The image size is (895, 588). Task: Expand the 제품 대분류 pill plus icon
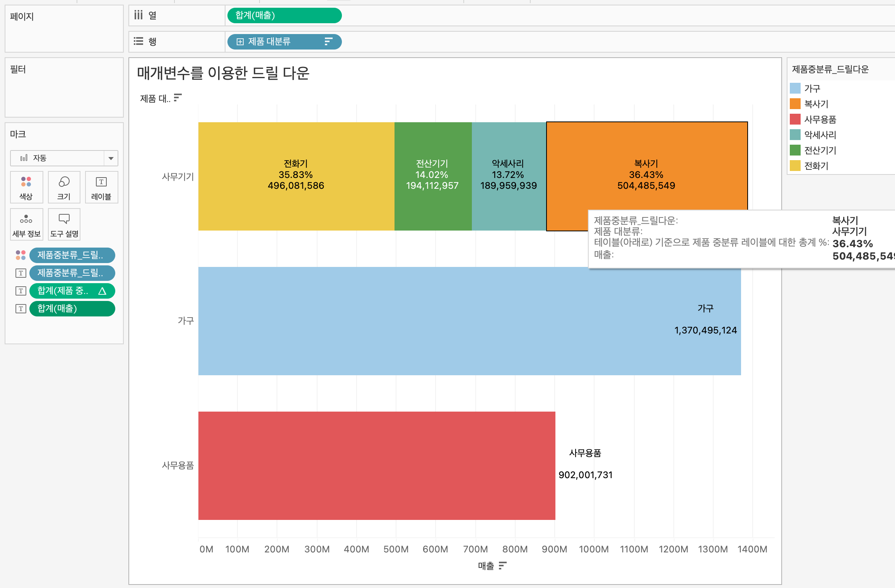(240, 42)
